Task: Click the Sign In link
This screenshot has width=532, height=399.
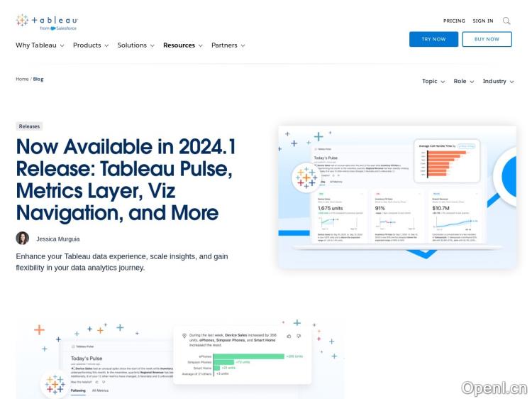Action: click(483, 21)
